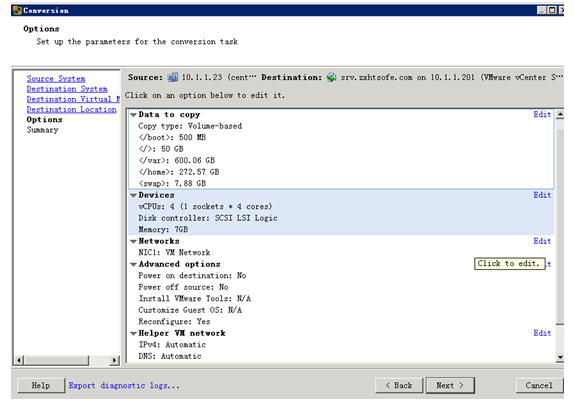Edit the Devices settings
The image size is (575, 407).
(x=542, y=195)
